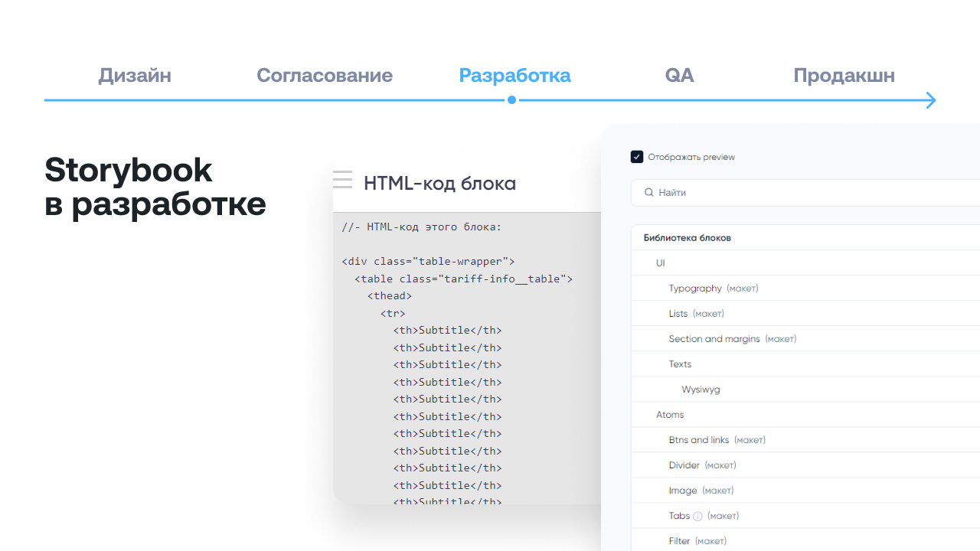The image size is (980, 551).
Task: Select the Дизайн stage label
Action: 135,76
